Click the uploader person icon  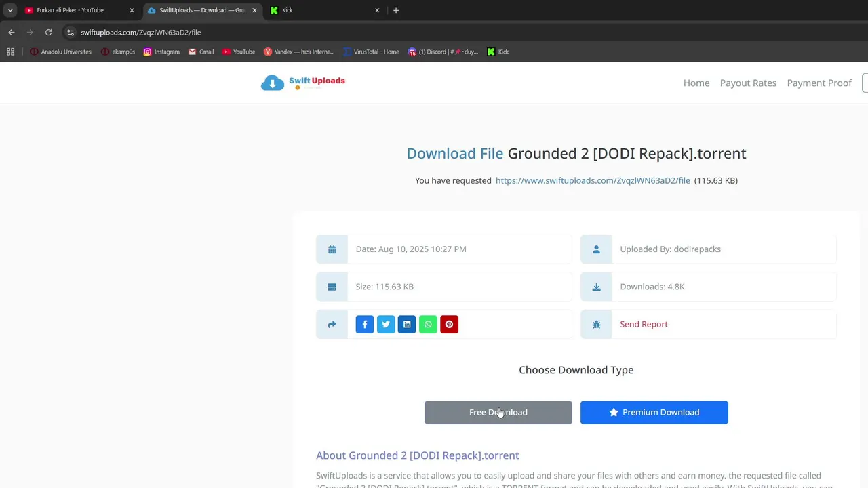point(596,249)
